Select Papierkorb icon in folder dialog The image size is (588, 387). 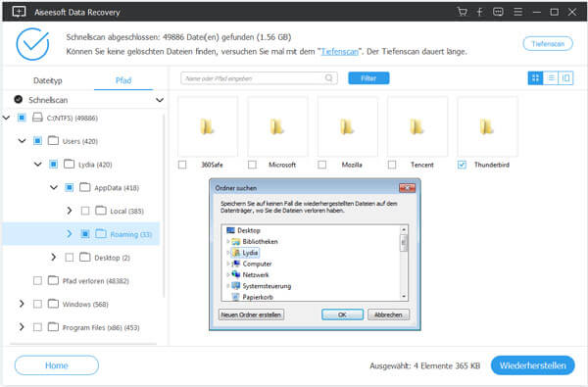point(236,297)
